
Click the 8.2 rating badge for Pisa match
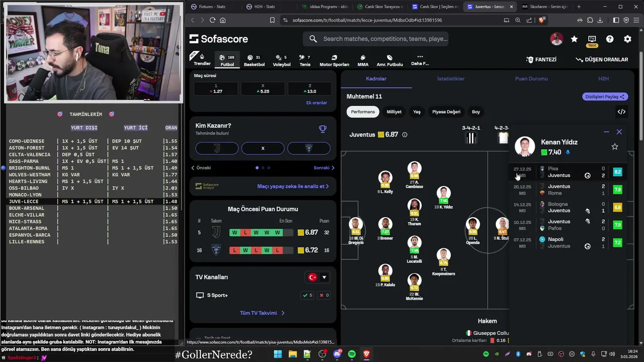coord(617,172)
